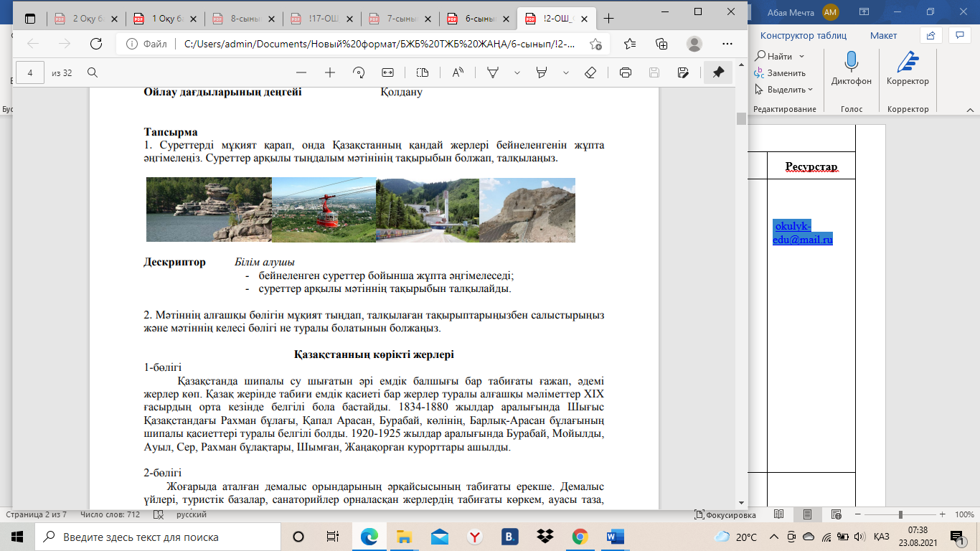Viewport: 980px width, 551px height.
Task: Click the Fit to width icon
Action: [388, 72]
